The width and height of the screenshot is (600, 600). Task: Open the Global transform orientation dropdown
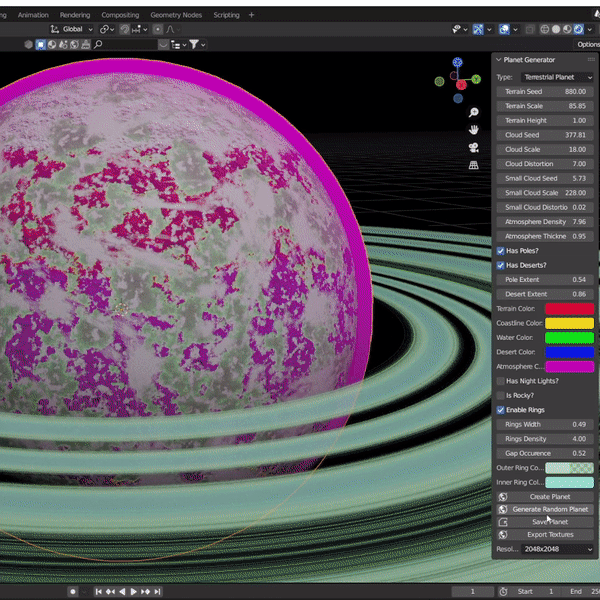click(x=72, y=29)
